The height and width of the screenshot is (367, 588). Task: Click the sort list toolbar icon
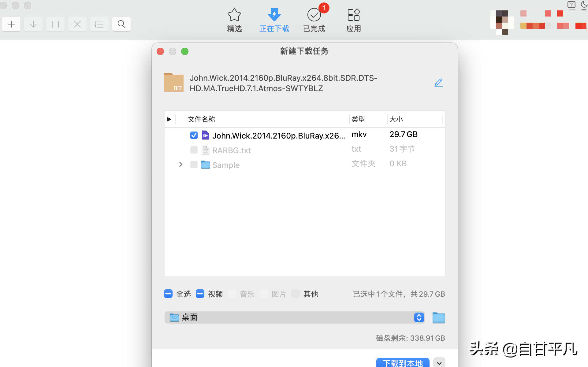tap(99, 24)
